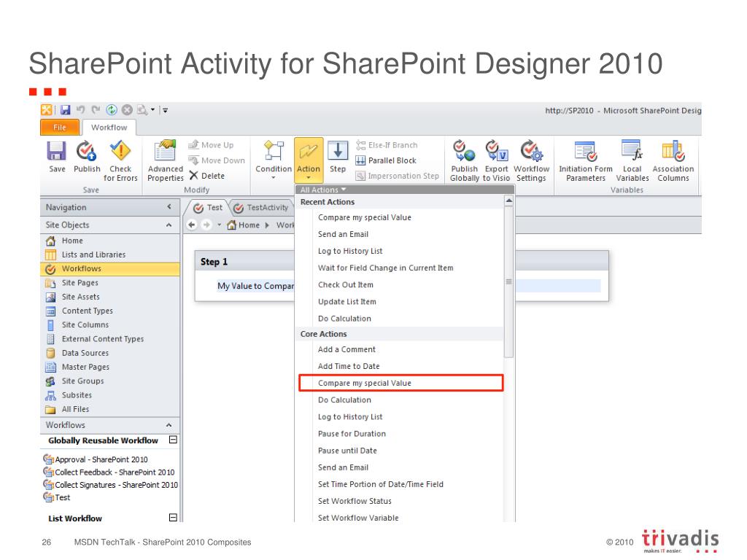Screen dimensions: 747x560
Task: Open Data Sources
Action: [110, 353]
